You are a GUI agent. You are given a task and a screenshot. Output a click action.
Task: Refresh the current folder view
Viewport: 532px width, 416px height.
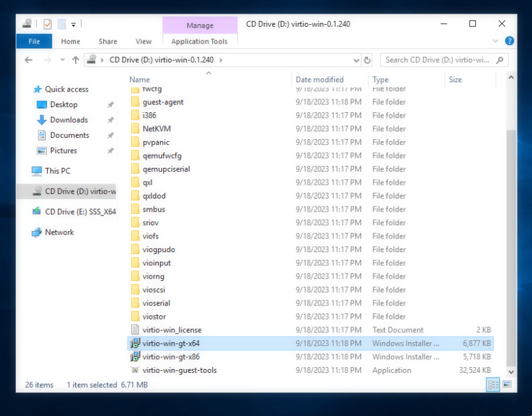pos(368,59)
